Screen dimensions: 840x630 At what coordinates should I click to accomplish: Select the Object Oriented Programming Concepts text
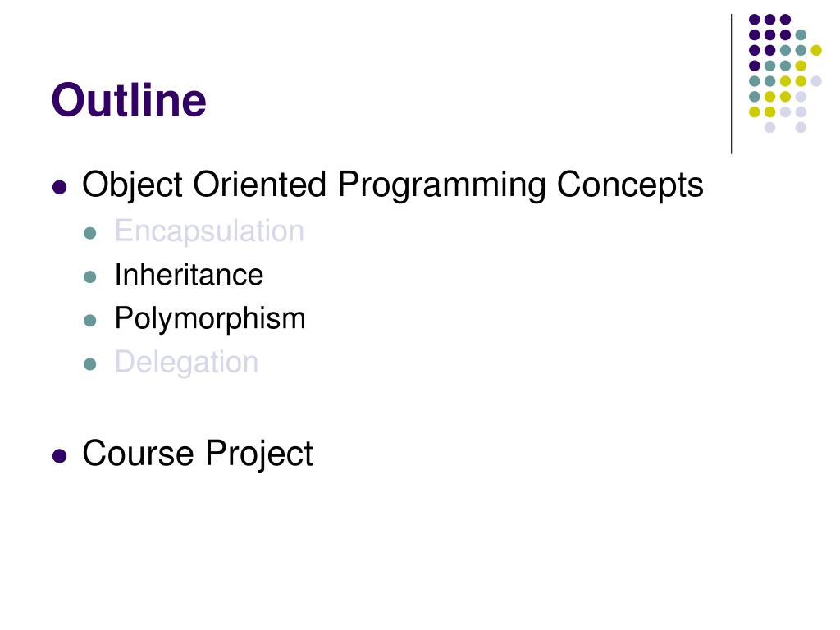point(393,185)
